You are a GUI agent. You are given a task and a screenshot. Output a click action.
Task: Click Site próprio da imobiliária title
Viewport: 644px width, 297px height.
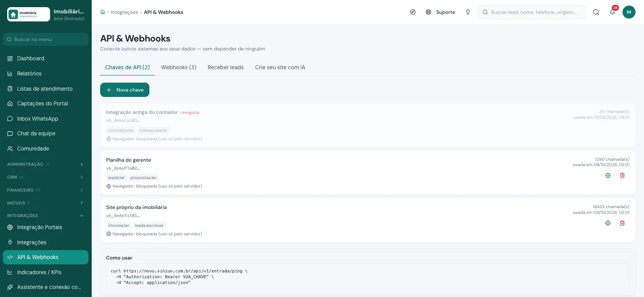136,208
